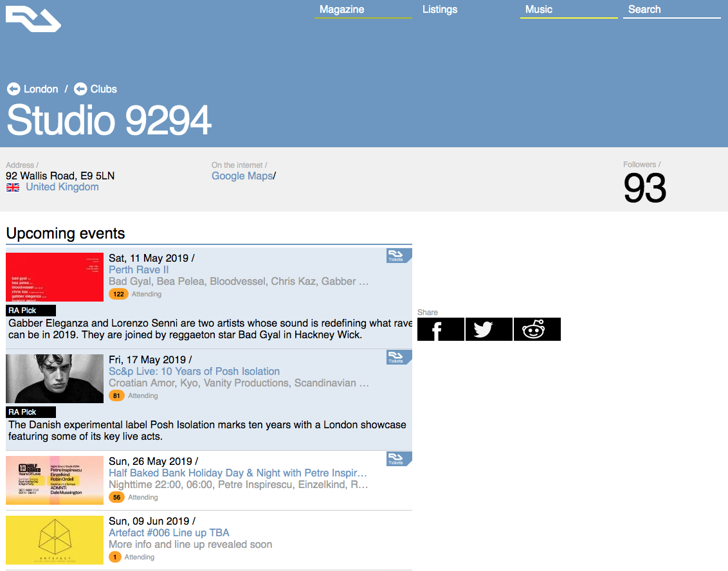The width and height of the screenshot is (728, 571).
Task: Open the Google Maps link
Action: (x=242, y=176)
